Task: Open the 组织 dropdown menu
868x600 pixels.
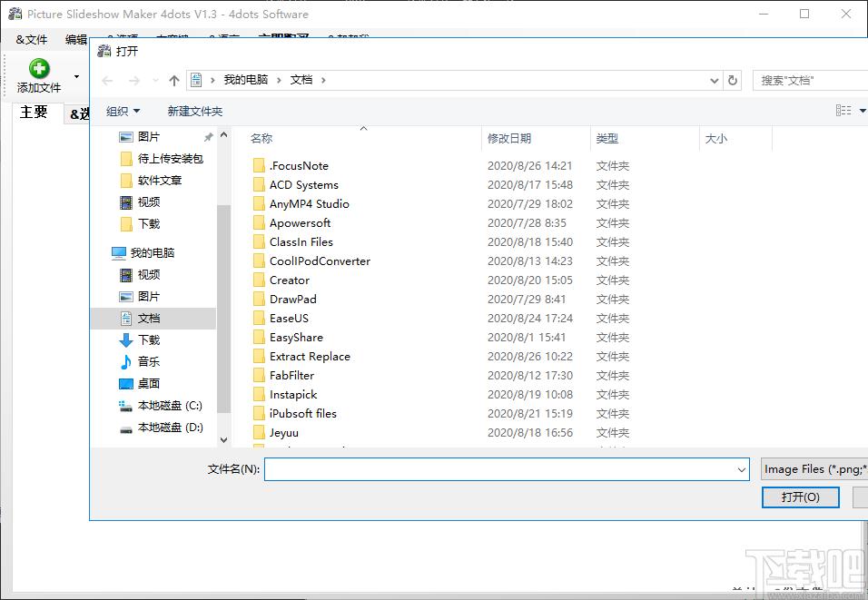Action: (x=123, y=112)
